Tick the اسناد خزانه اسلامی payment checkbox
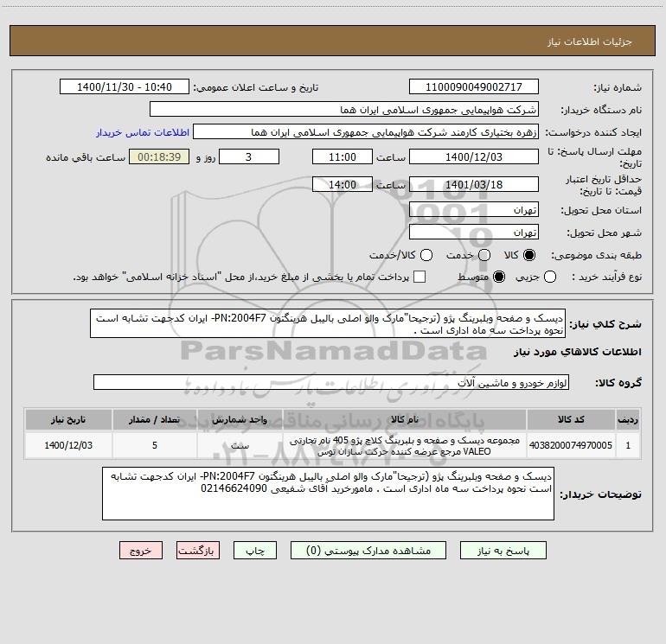Viewport: 666px width, 644px height. 419,277
